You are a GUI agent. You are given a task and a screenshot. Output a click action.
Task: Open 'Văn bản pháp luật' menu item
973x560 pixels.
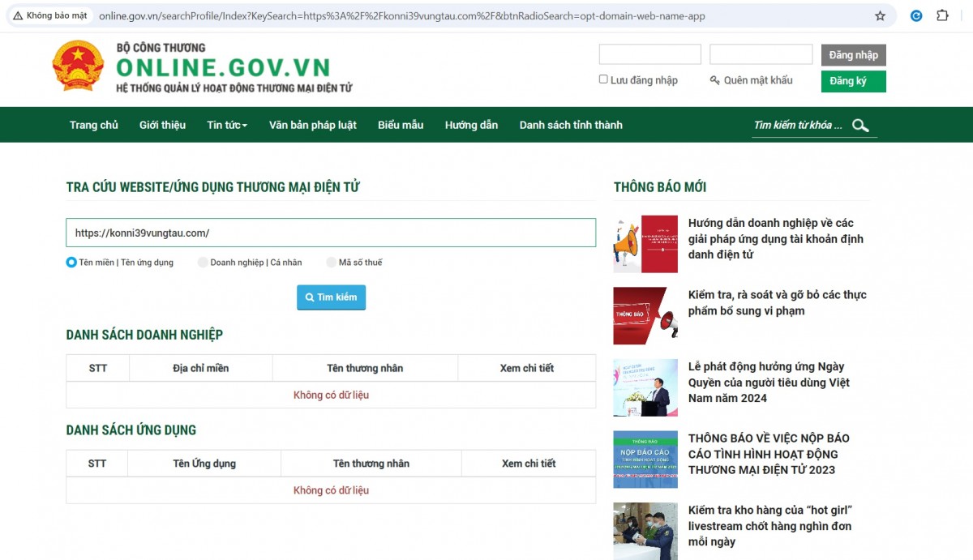313,125
